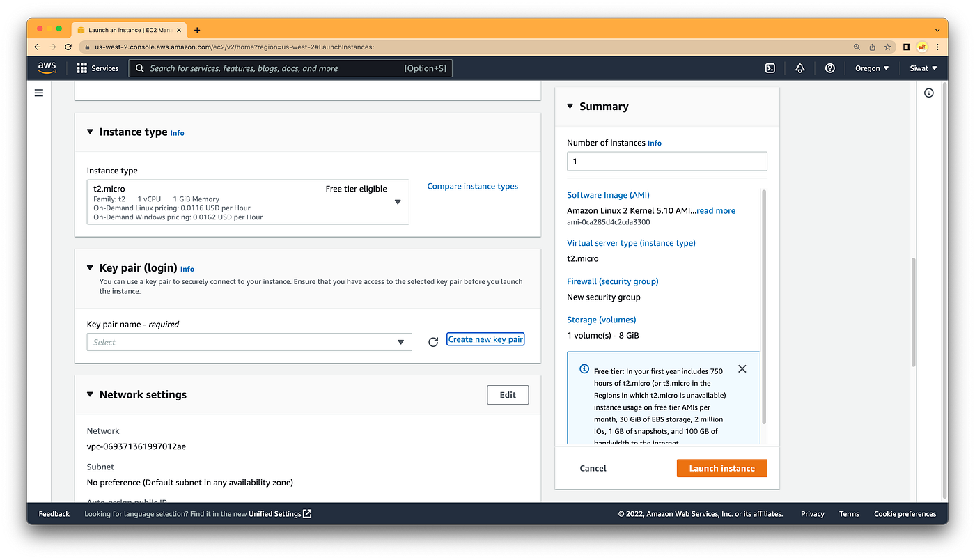Screen dimensions: 975x560
Task: Open Terms footer link
Action: (x=849, y=514)
